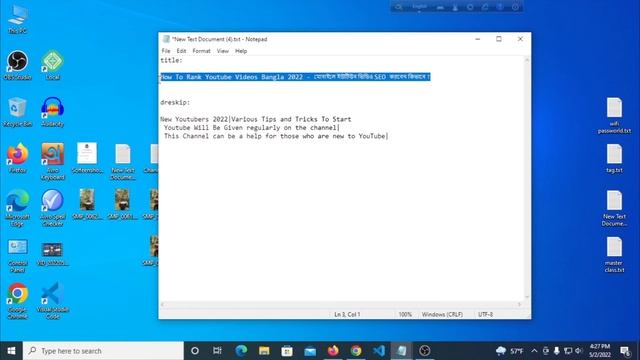Click the This PC desktop icon
Image resolution: width=640 pixels, height=360 pixels.
(18, 19)
